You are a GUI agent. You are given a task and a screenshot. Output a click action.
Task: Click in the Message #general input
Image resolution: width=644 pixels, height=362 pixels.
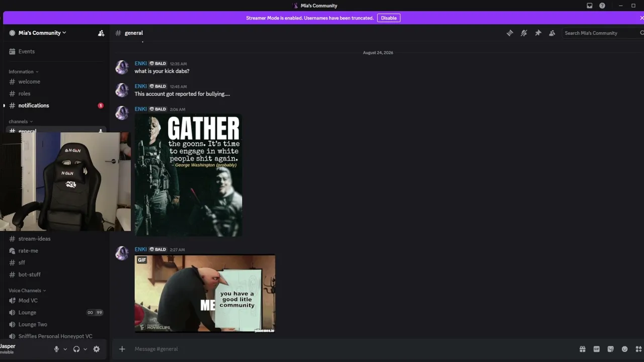352,349
